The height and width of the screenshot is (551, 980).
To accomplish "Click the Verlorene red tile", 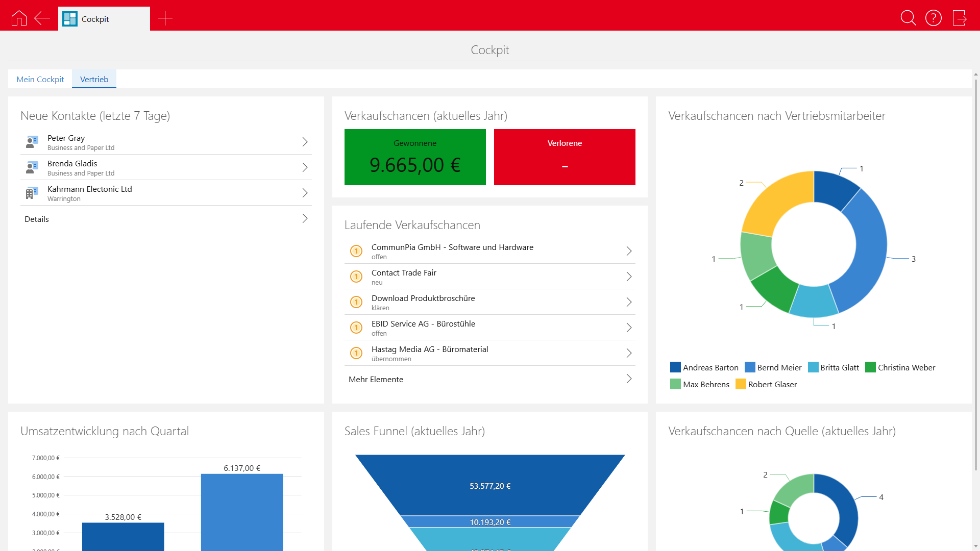I will pyautogui.click(x=565, y=157).
